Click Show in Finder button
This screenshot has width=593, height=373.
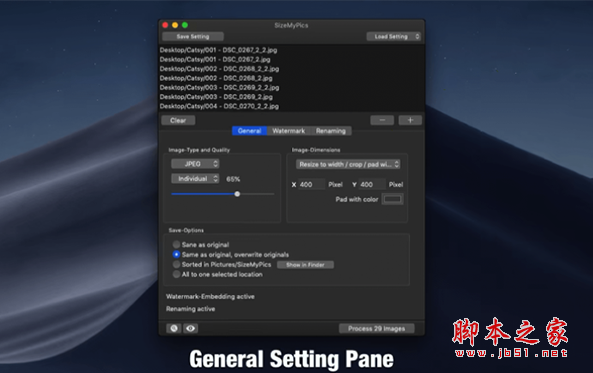point(305,265)
